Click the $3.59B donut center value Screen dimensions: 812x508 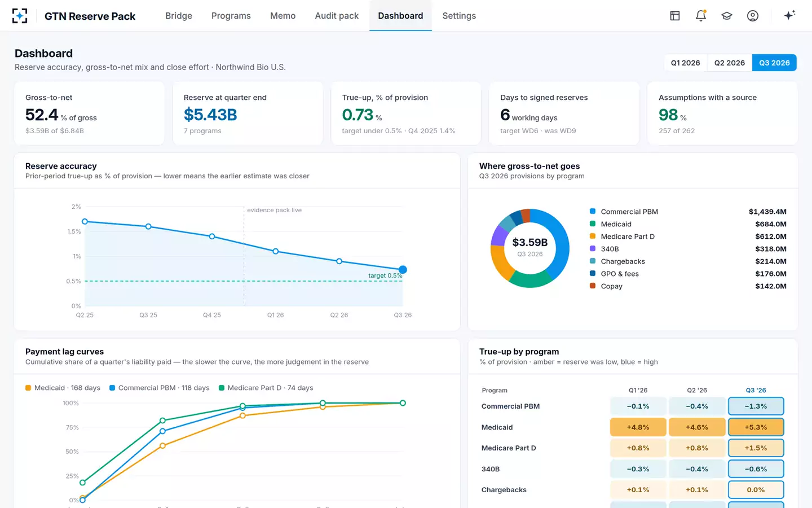(x=530, y=242)
